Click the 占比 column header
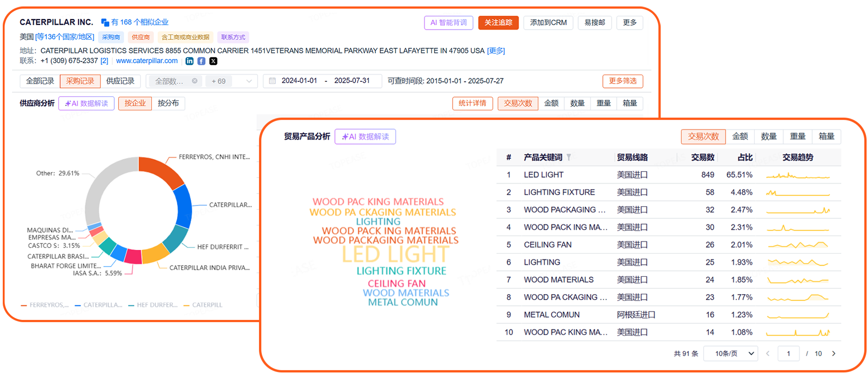The width and height of the screenshot is (868, 383). (745, 157)
